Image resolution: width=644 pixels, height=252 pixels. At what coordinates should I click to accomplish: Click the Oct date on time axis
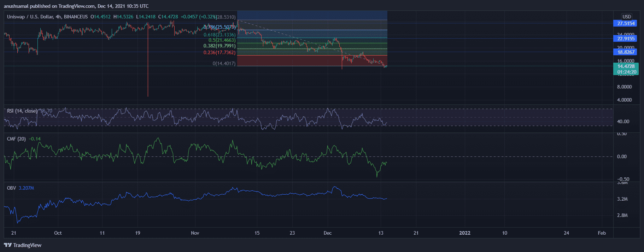[58, 233]
